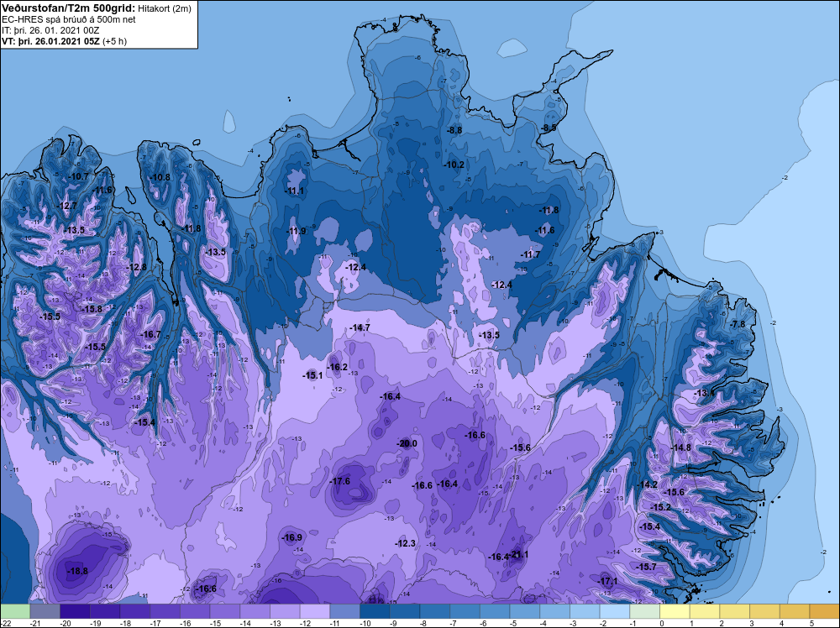The image size is (840, 628).
Task: Pick the -12 pale lilac legend swatch
Action: [x=315, y=611]
